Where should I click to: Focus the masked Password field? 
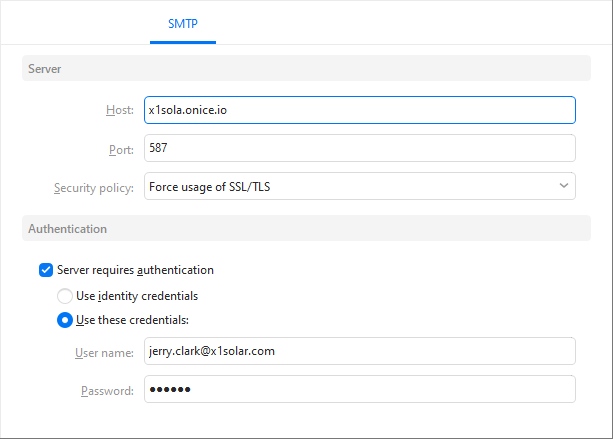point(360,389)
